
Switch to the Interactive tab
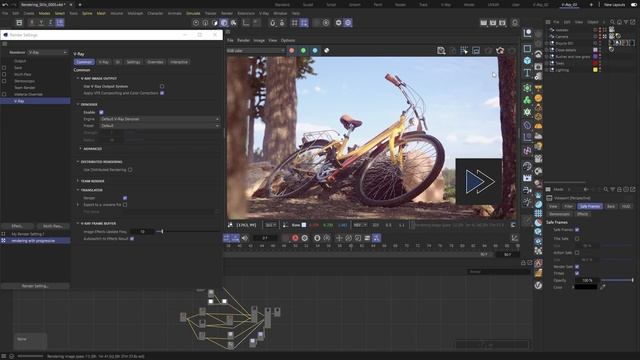(x=179, y=62)
